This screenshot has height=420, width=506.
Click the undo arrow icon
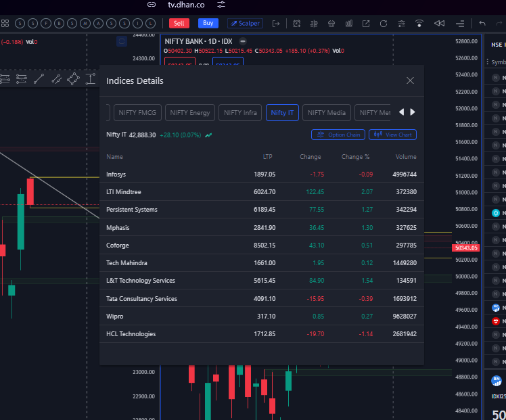coord(482,24)
